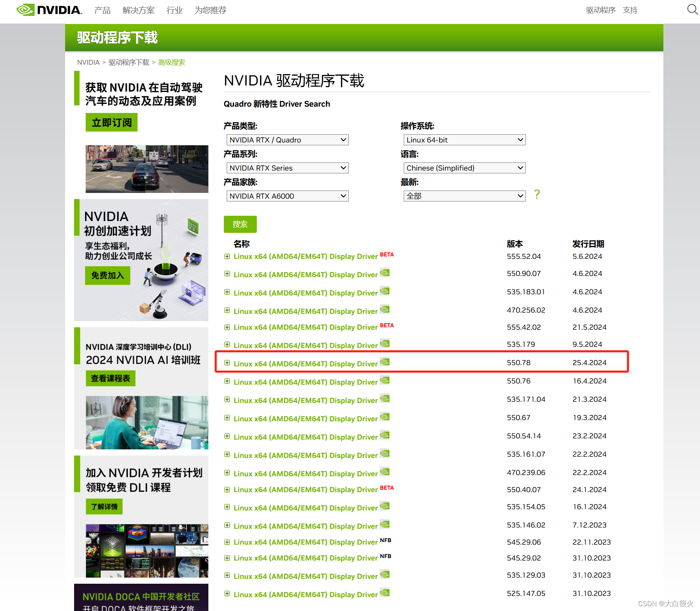Screen dimensions: 700x611
Task: Open driver link for version 550.78
Action: click(306, 364)
